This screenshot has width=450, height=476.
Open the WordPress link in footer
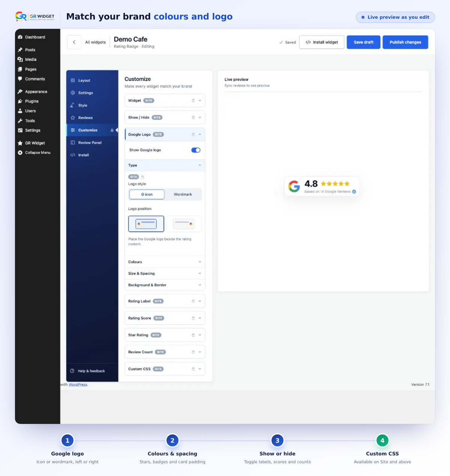pyautogui.click(x=78, y=385)
